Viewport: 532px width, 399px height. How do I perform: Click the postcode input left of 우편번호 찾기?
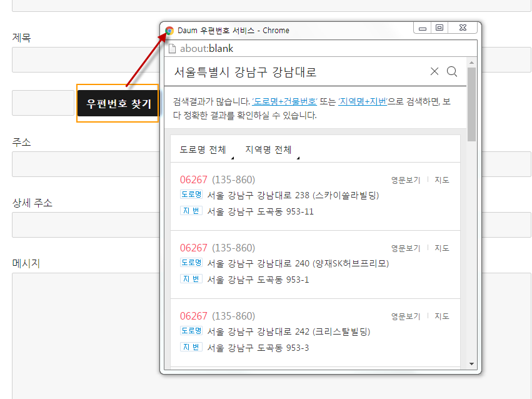(43, 103)
